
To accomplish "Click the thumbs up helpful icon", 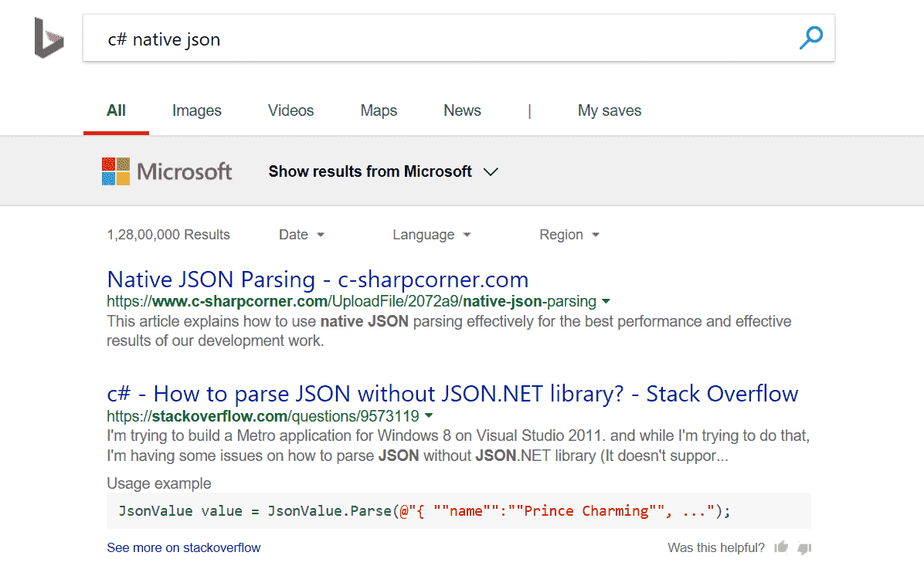I will pos(781,547).
